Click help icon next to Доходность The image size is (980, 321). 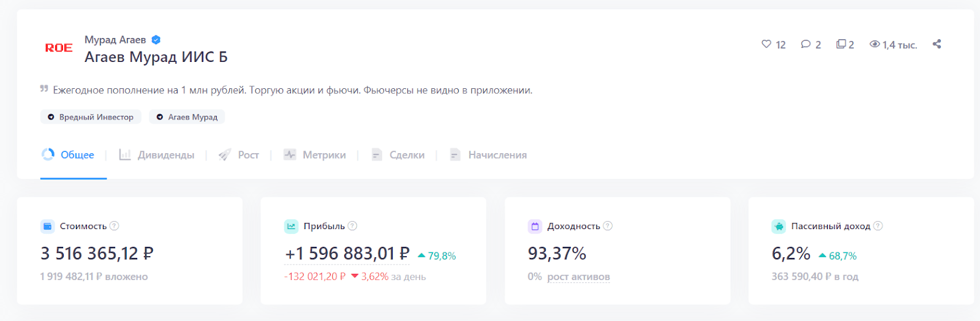[608, 226]
